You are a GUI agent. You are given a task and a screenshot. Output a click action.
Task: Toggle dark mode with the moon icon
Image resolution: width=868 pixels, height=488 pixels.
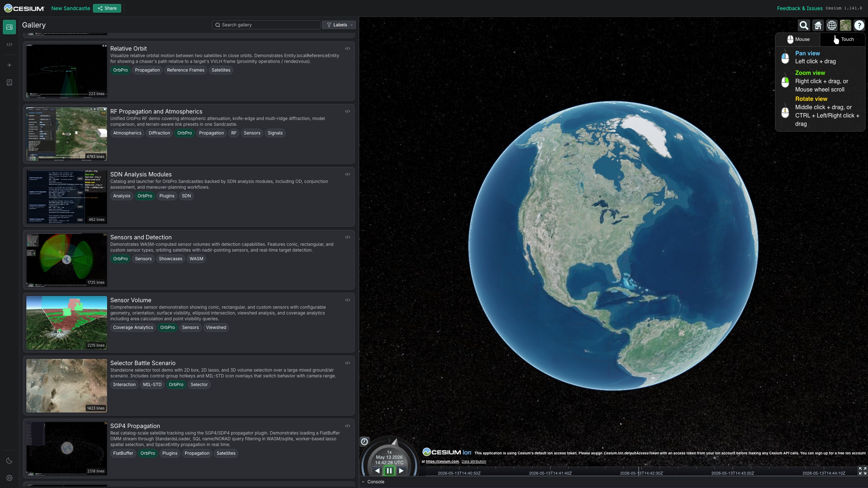coord(9,461)
